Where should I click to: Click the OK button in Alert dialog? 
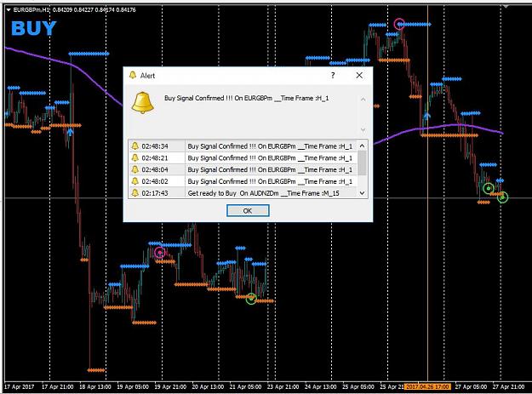tap(248, 210)
